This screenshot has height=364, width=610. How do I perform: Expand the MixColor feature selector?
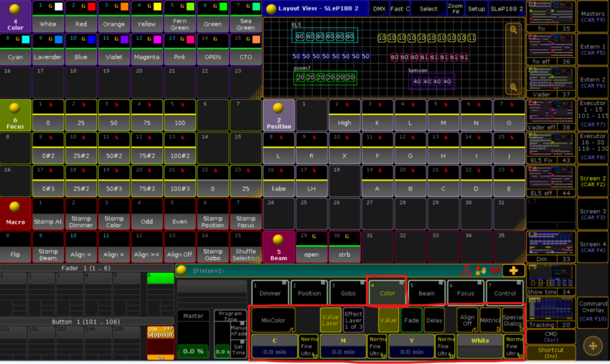[x=273, y=320]
